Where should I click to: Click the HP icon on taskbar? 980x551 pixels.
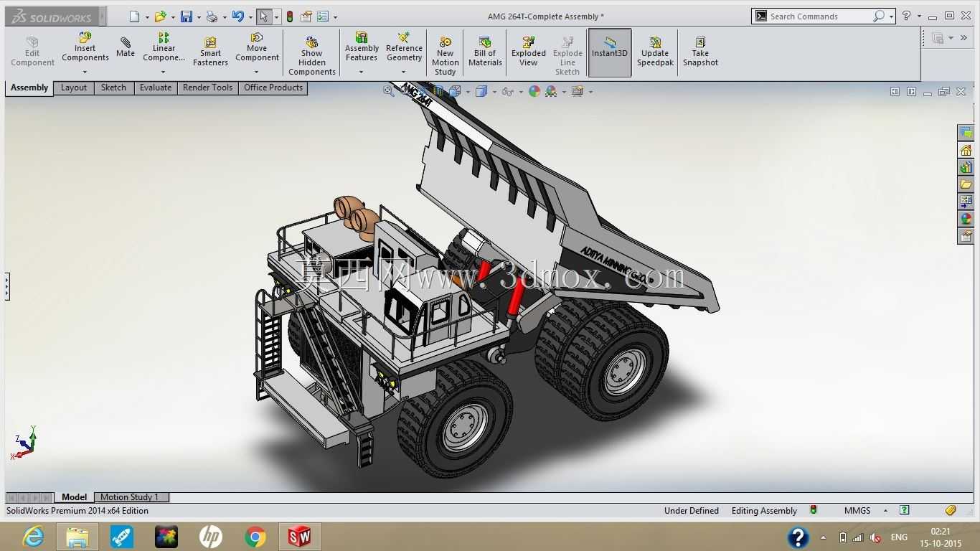click(x=210, y=537)
